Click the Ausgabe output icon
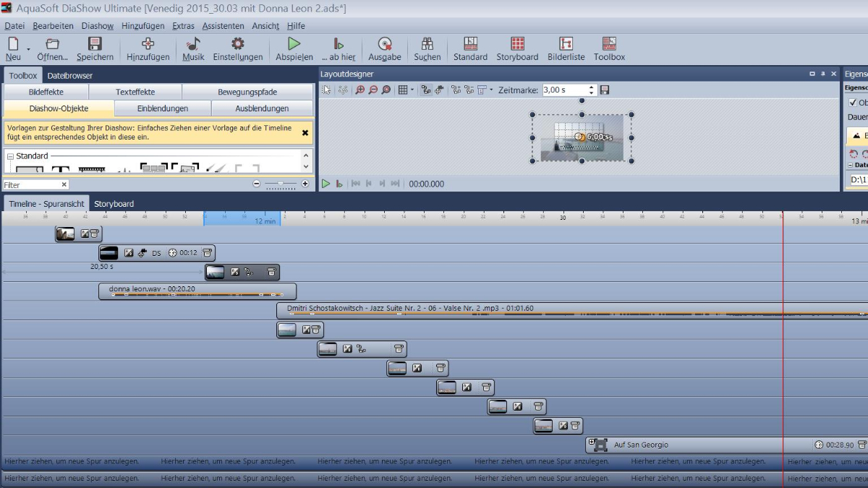Viewport: 868px width, 488px height. 384,48
